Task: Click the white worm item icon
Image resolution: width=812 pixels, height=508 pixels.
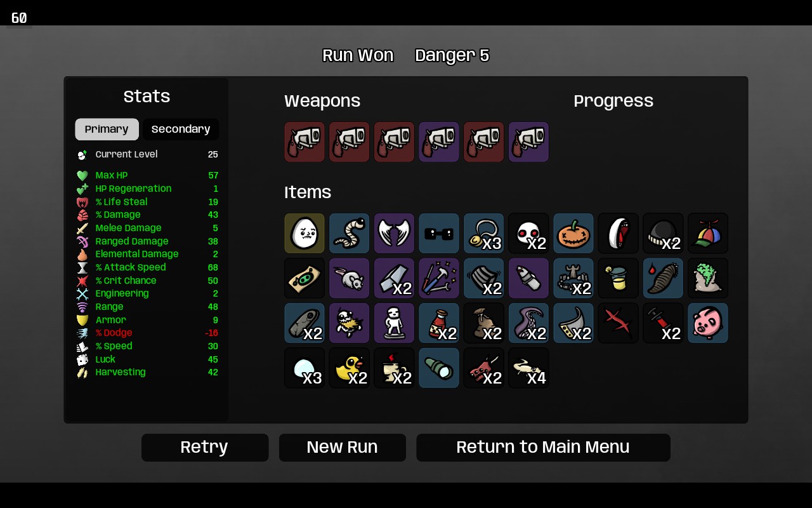Action: (350, 233)
